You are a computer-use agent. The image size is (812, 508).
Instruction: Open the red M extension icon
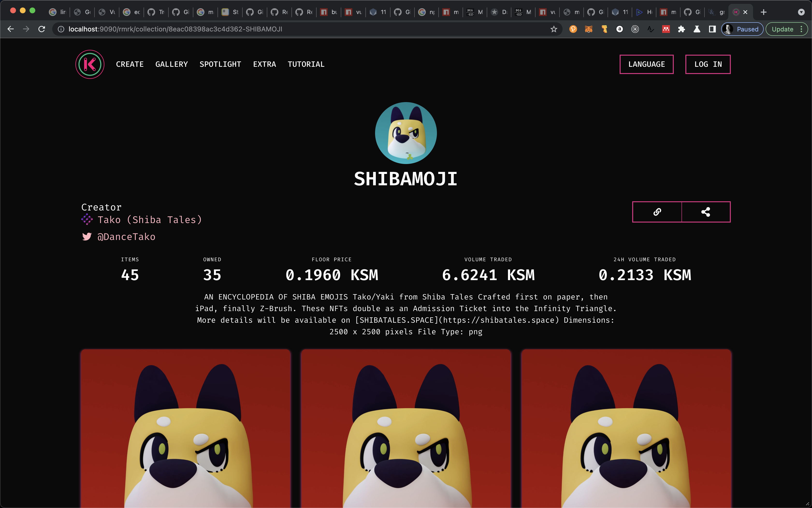[666, 29]
